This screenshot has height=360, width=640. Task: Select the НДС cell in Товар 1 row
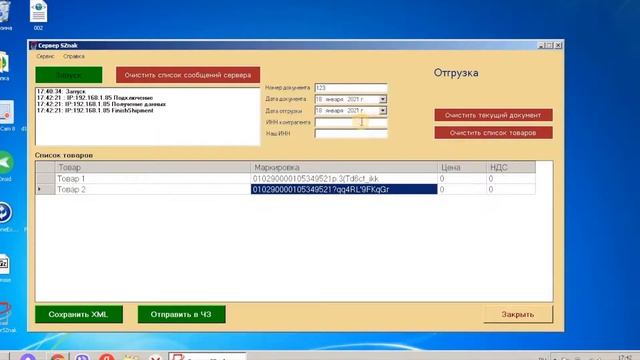coord(511,178)
